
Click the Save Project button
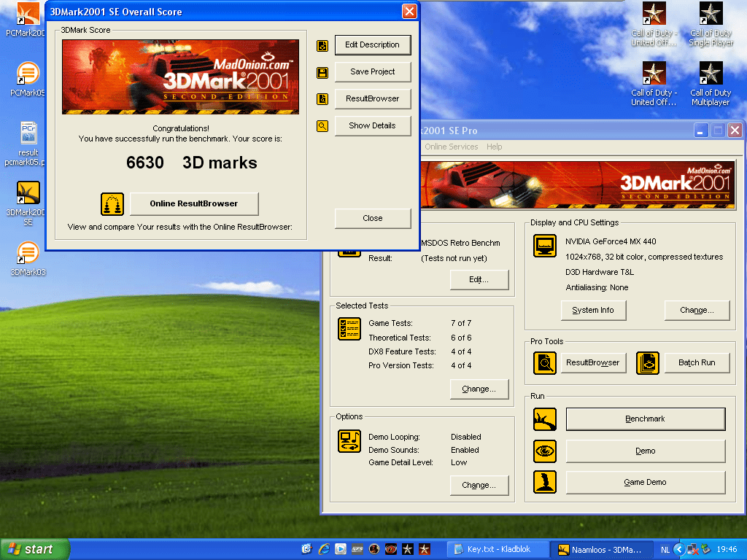point(373,72)
